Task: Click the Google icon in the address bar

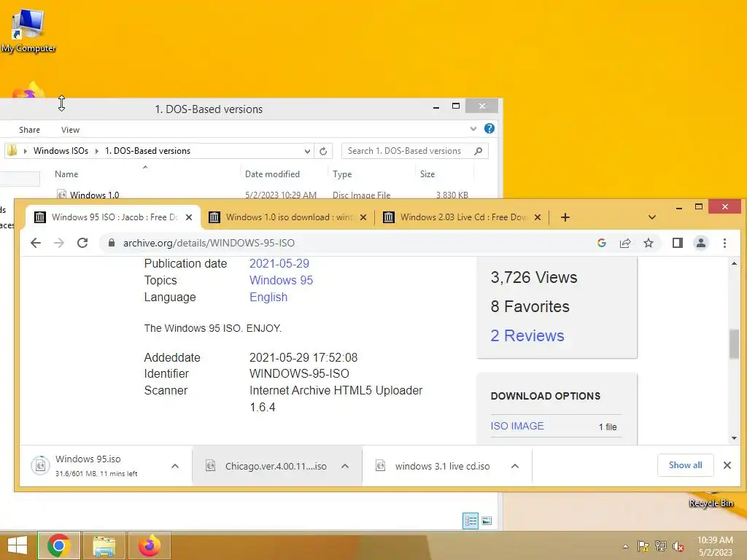Action: 602,243
